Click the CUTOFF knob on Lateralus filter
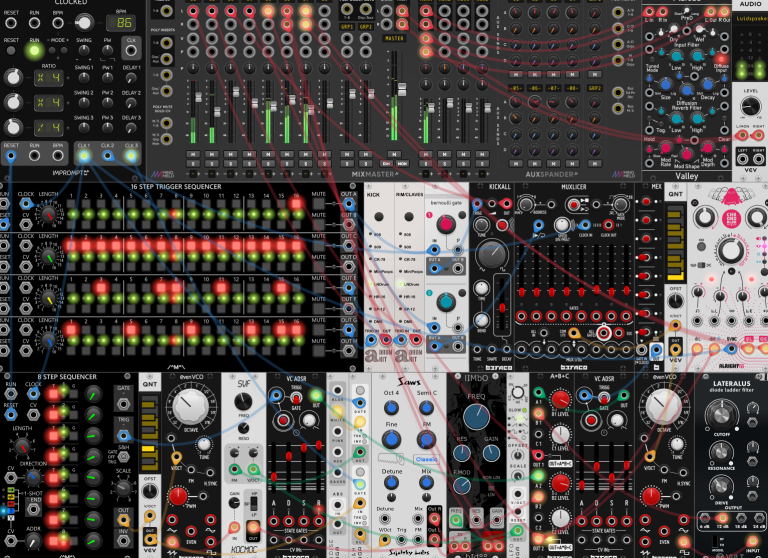 click(x=720, y=415)
